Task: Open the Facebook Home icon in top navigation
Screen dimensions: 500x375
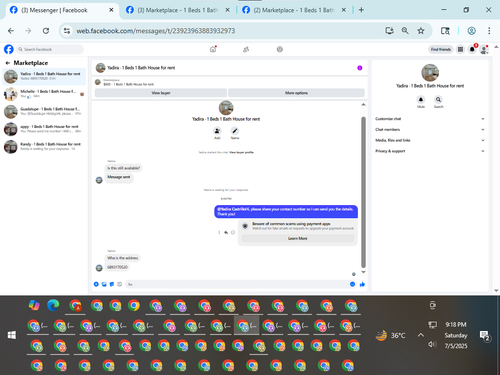Action: pyautogui.click(x=213, y=49)
